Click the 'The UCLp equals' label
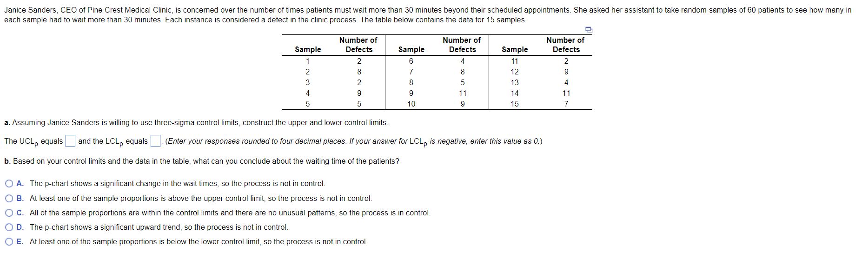 click(33, 141)
